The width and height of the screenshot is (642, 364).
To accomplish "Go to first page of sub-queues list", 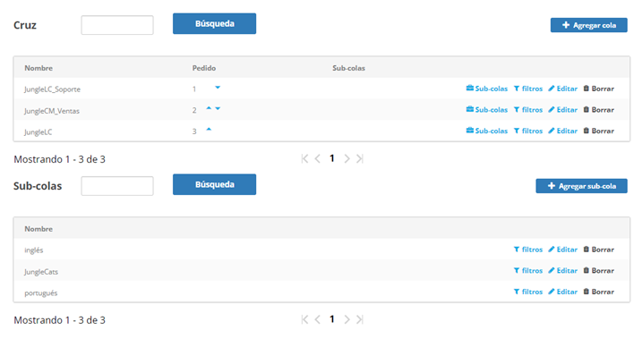I will pyautogui.click(x=304, y=319).
